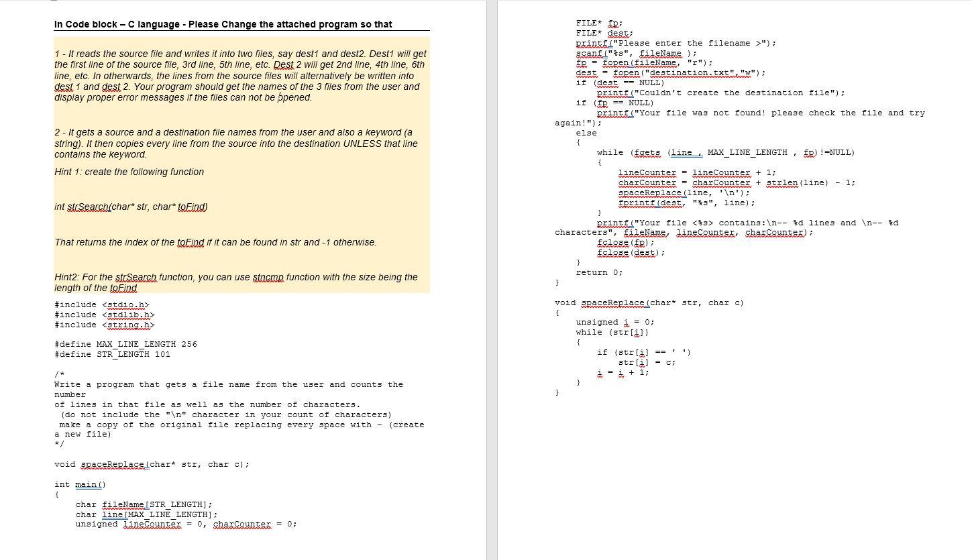Click the prototype 'void spaceReplace(char* str, char c);'
The width and height of the screenshot is (972, 560).
point(152,464)
